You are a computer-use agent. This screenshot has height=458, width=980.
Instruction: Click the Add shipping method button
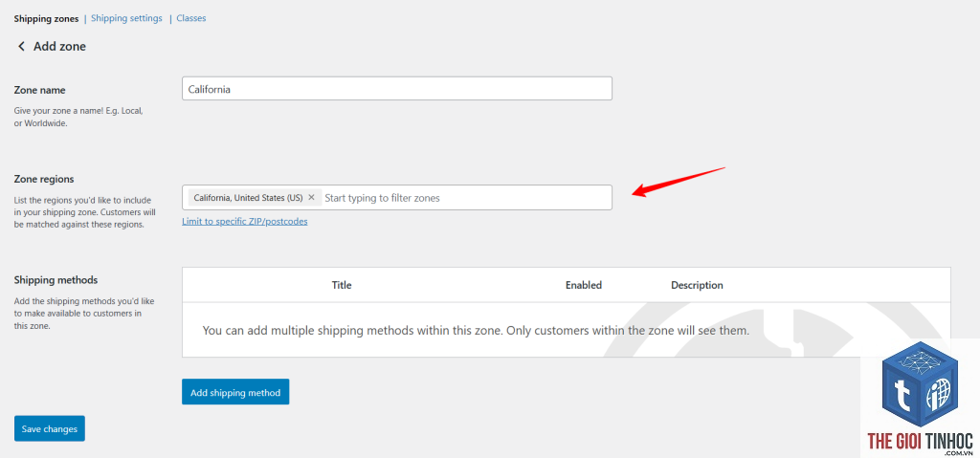click(235, 392)
